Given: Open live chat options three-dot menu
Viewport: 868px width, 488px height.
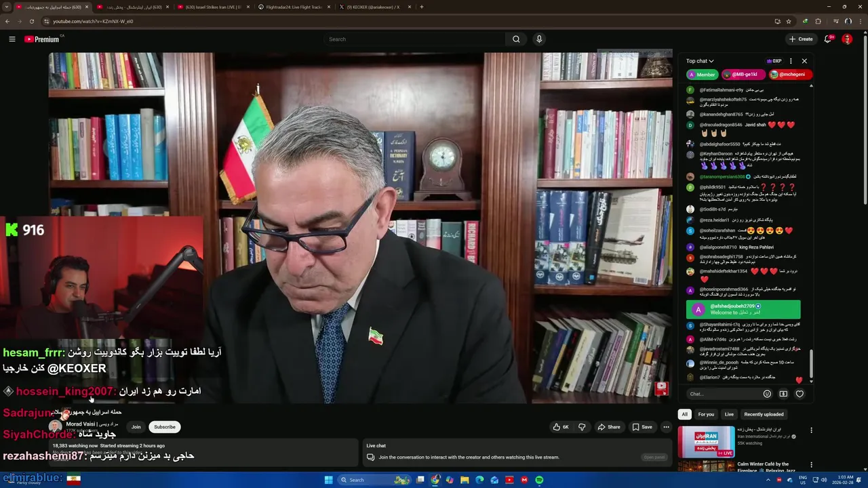Looking at the screenshot, I should coord(791,61).
